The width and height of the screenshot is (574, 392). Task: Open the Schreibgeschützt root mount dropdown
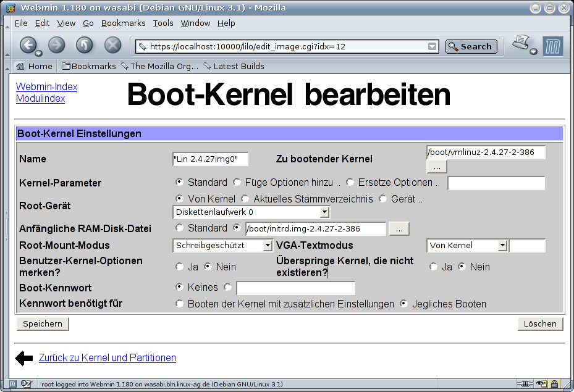pos(268,245)
